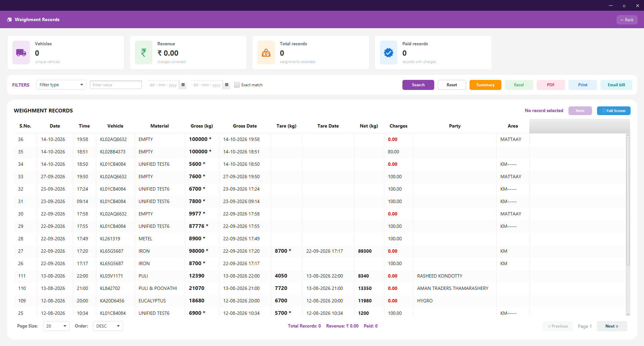Click the Note button

tap(580, 111)
